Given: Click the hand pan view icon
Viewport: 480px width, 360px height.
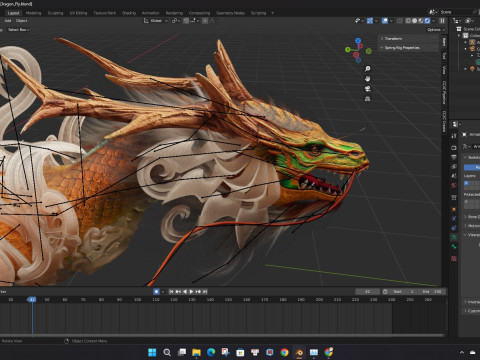Looking at the screenshot, I should coord(368,79).
